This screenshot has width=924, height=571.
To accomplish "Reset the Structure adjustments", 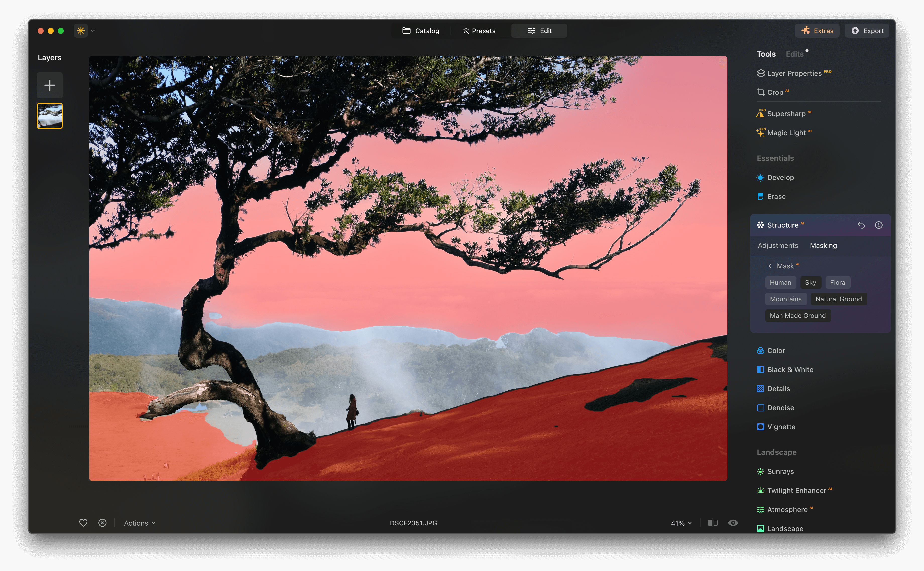I will tap(862, 225).
